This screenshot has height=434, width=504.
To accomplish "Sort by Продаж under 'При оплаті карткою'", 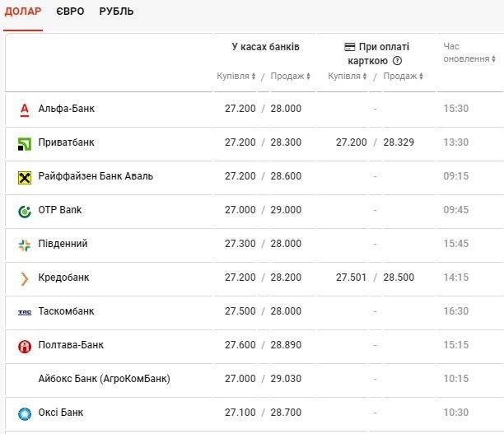I will click(x=403, y=77).
